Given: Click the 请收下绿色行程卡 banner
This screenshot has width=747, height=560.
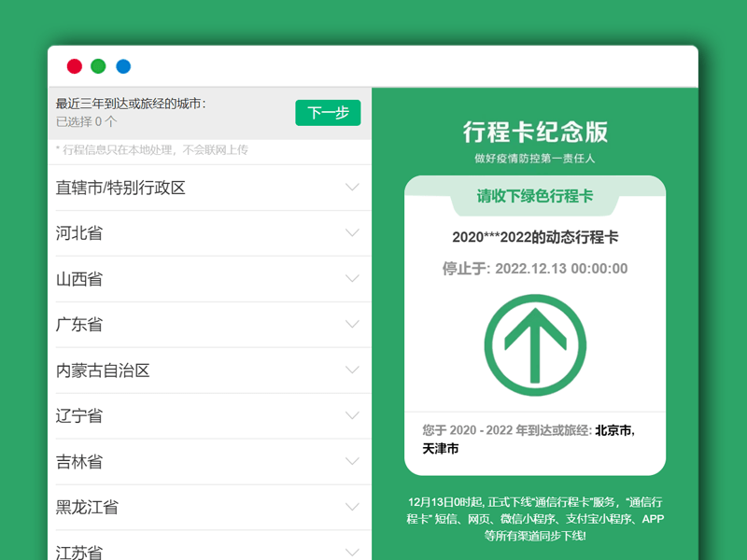Looking at the screenshot, I should point(537,198).
